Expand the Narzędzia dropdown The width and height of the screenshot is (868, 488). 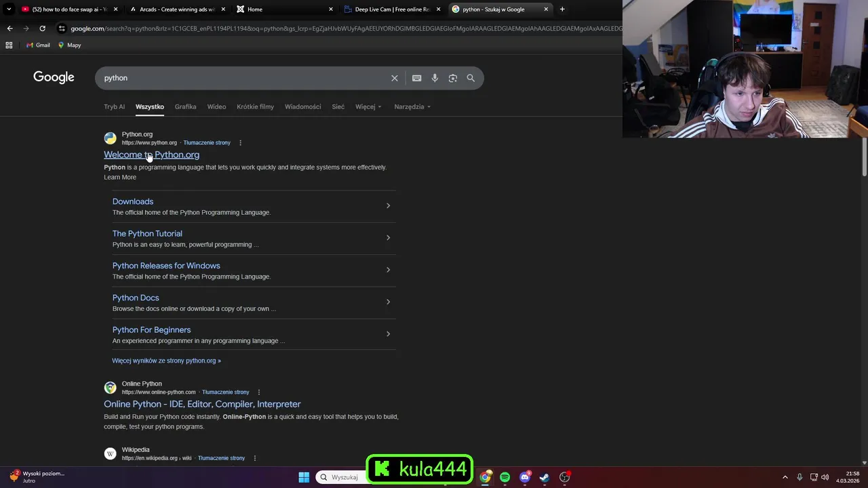coord(412,106)
